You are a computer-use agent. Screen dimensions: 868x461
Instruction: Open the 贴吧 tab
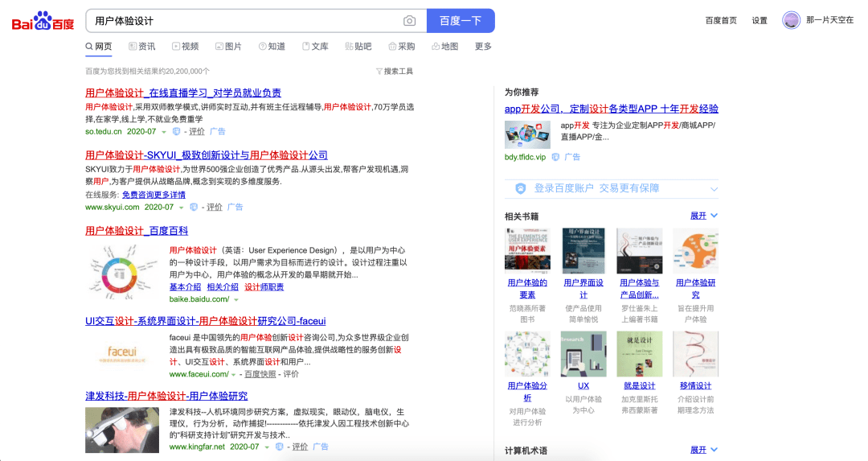[358, 47]
